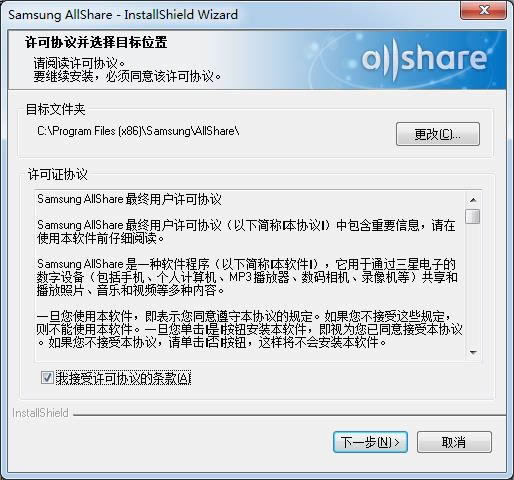The width and height of the screenshot is (514, 480).
Task: Click the 许可证协议 group label
Action: click(58, 174)
